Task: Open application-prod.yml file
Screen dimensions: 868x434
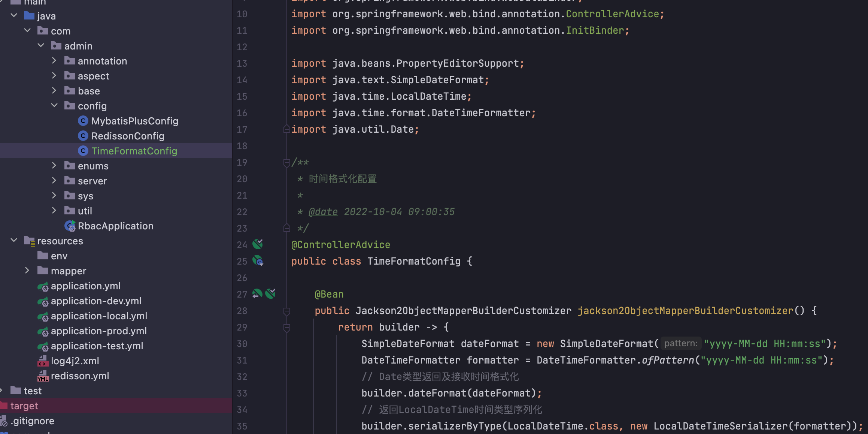Action: pos(99,331)
